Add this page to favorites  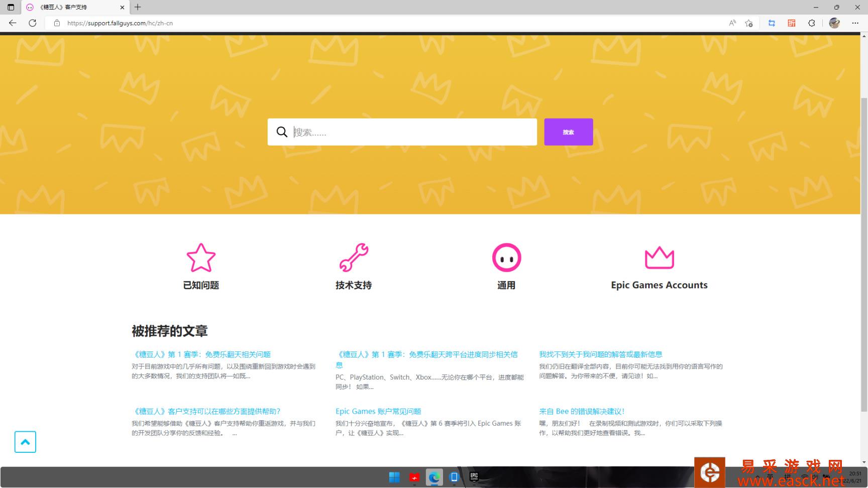tap(749, 23)
